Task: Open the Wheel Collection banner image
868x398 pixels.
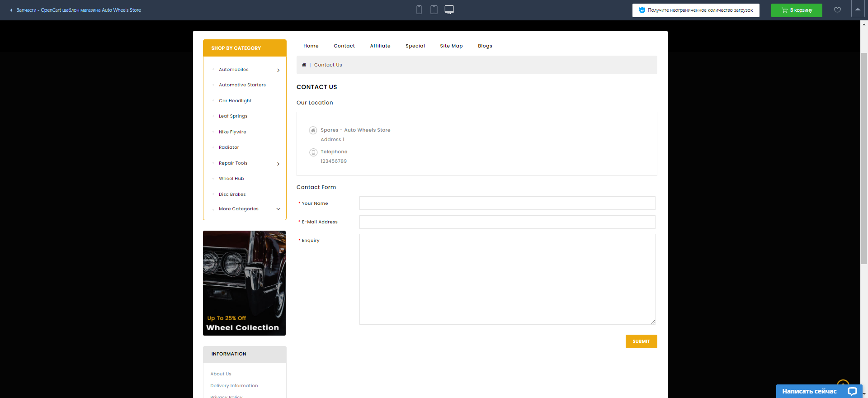Action: [244, 283]
